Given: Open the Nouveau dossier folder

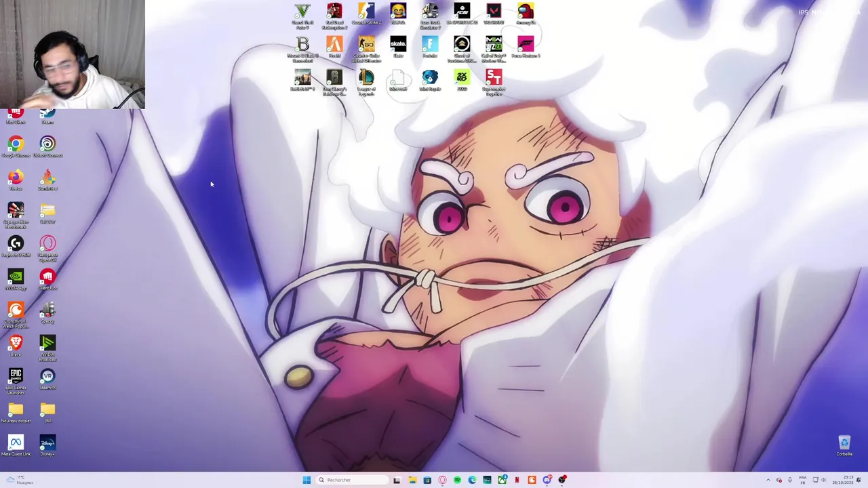Looking at the screenshot, I should pyautogui.click(x=16, y=413).
